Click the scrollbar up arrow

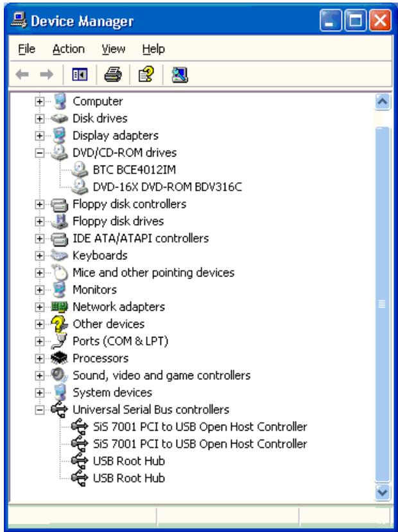(x=383, y=102)
